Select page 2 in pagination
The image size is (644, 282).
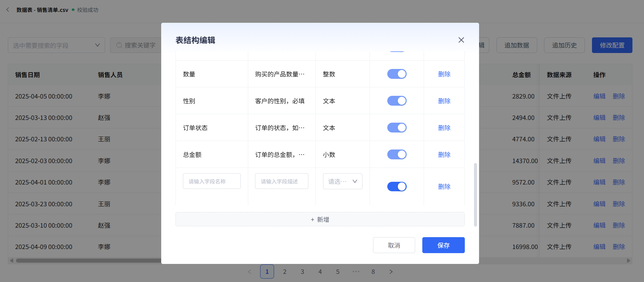pos(285,271)
